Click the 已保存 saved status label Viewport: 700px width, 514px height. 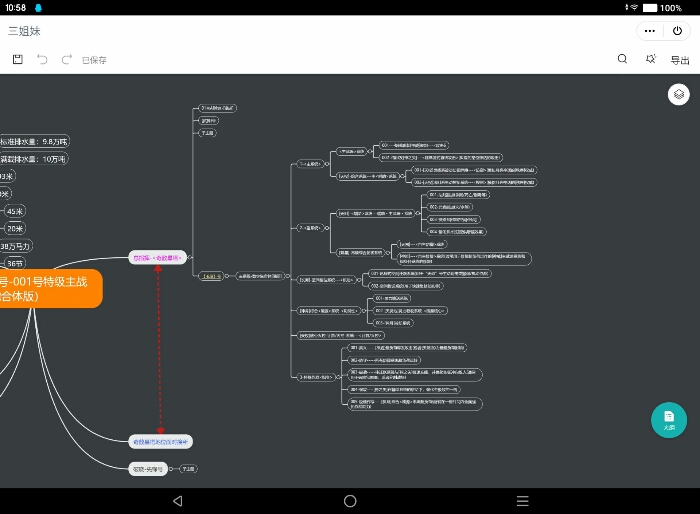click(95, 60)
